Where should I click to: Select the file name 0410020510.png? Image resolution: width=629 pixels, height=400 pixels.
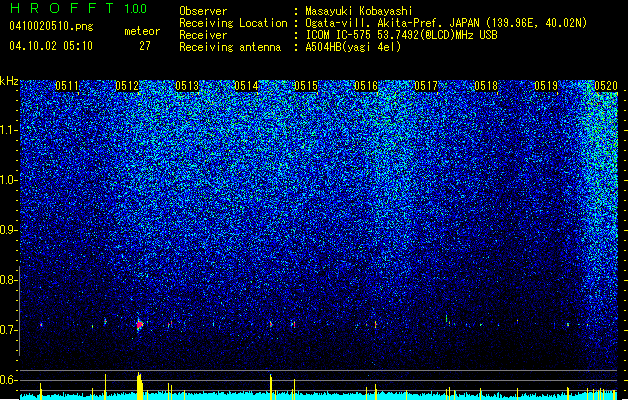tap(51, 26)
